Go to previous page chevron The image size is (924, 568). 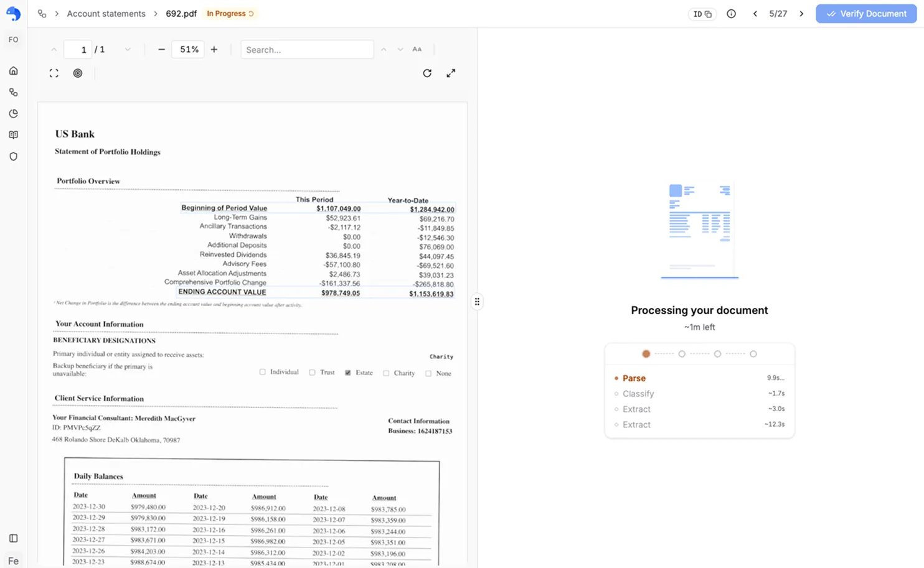54,49
